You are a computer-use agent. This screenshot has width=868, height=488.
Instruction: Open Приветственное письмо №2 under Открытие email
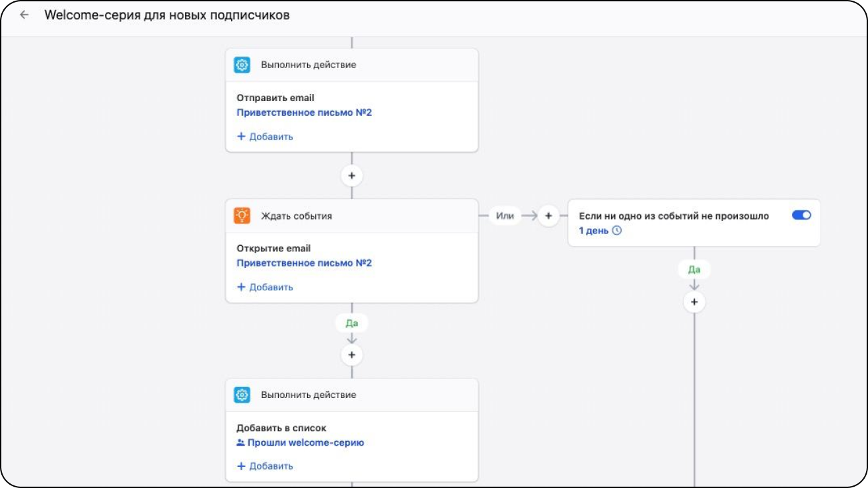point(304,263)
